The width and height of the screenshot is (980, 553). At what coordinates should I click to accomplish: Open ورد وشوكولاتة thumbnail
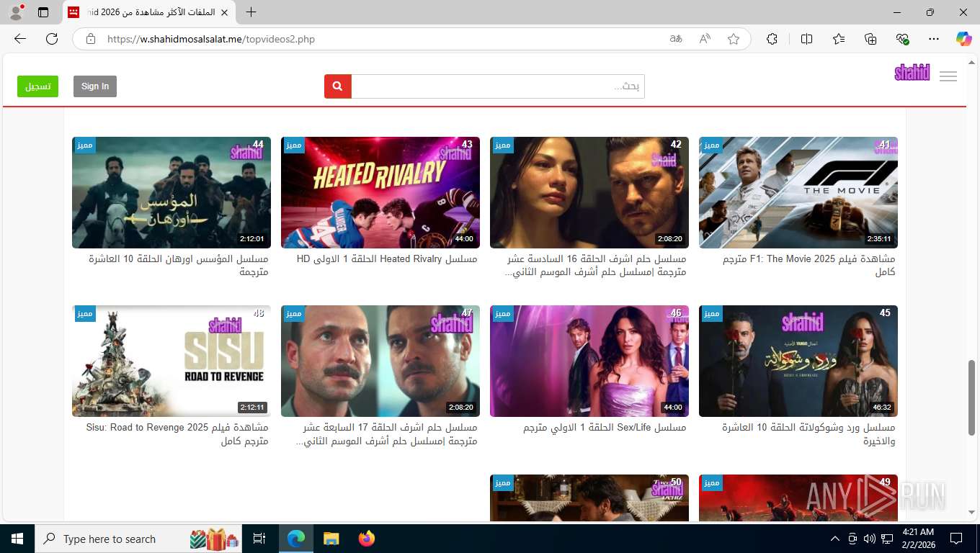coord(798,361)
